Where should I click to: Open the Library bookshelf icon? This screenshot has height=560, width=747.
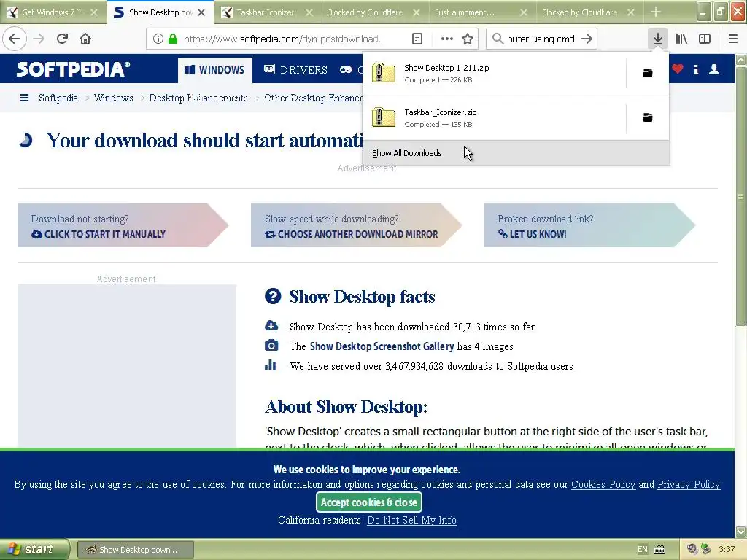click(x=681, y=39)
